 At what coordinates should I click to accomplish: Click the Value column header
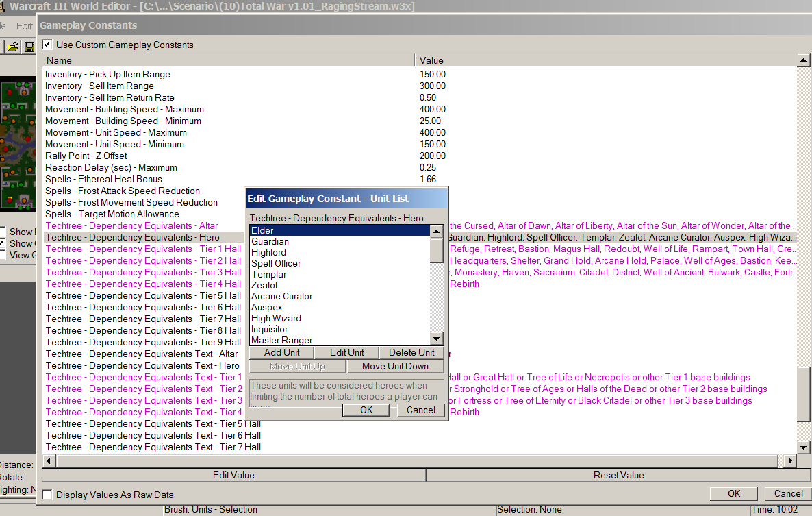click(606, 60)
